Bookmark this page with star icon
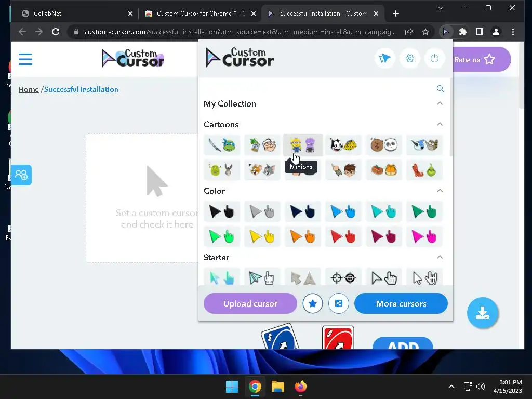Viewport: 532px width, 399px height. [x=425, y=32]
